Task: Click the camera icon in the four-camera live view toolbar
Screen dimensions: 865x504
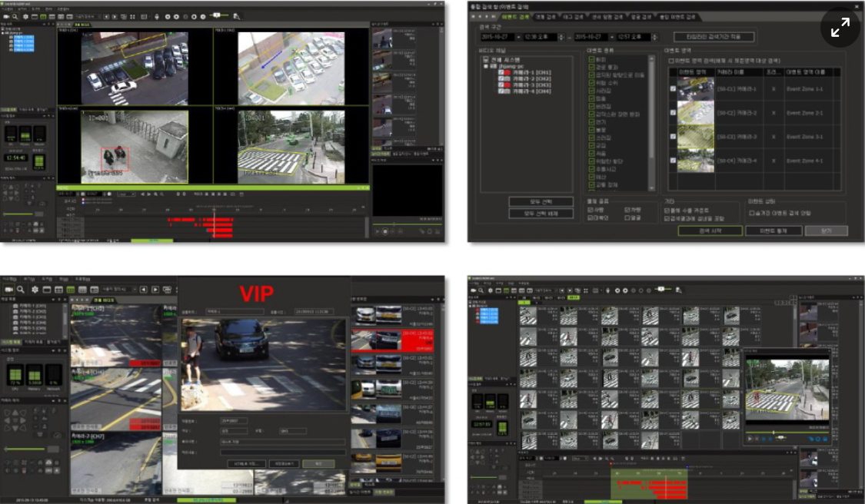Action: (x=6, y=17)
